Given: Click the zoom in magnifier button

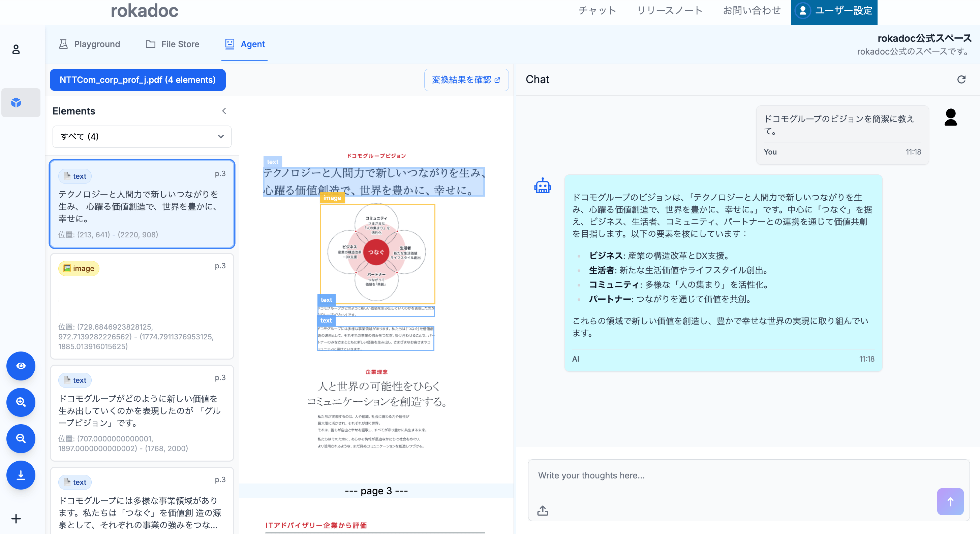Looking at the screenshot, I should tap(21, 402).
